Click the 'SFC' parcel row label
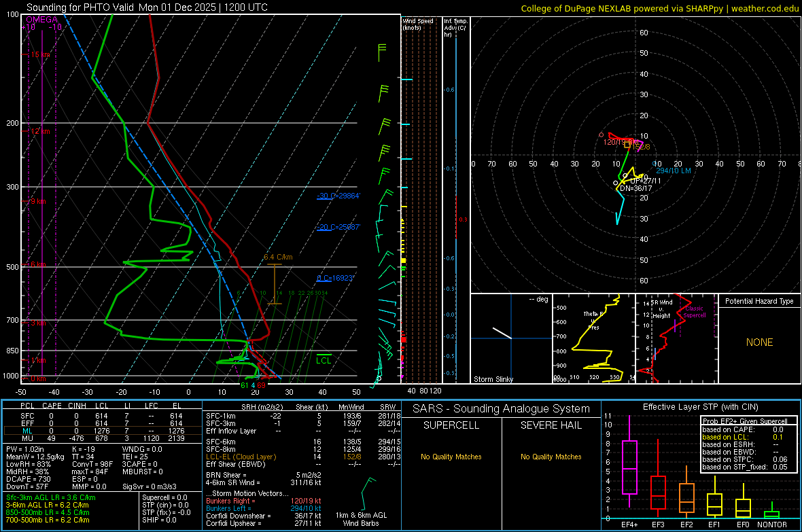 click(27, 416)
